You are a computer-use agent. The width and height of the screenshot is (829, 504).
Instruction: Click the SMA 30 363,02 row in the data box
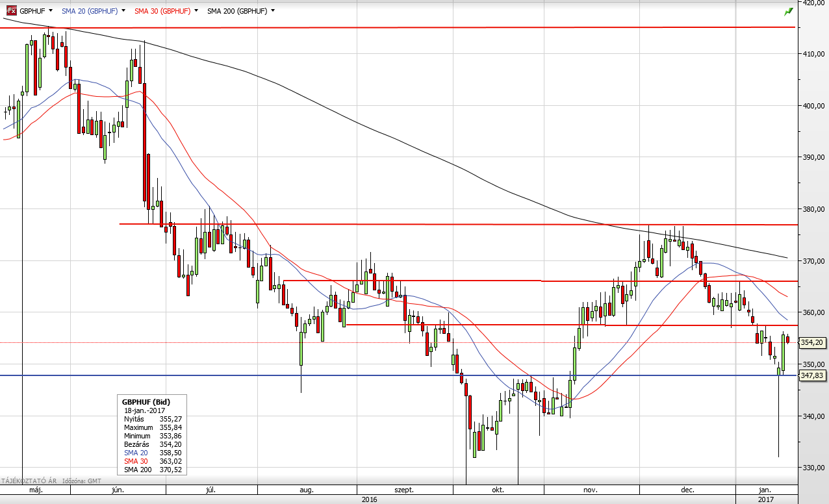click(x=152, y=461)
